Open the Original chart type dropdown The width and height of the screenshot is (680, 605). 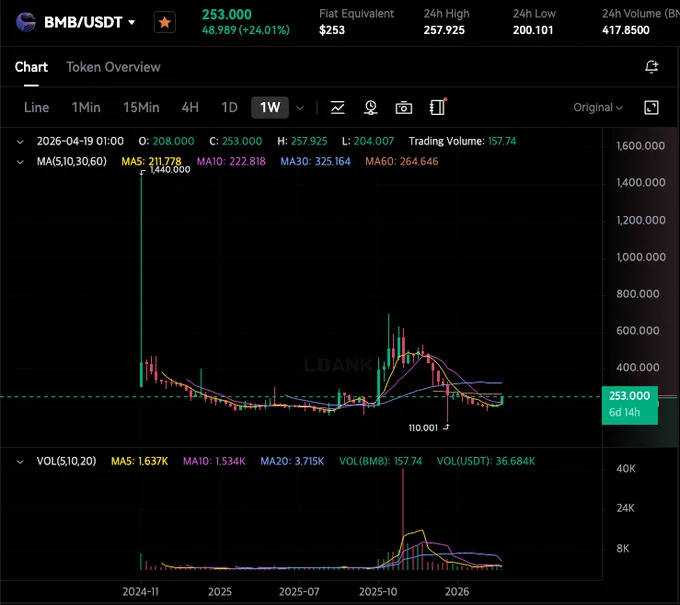598,108
